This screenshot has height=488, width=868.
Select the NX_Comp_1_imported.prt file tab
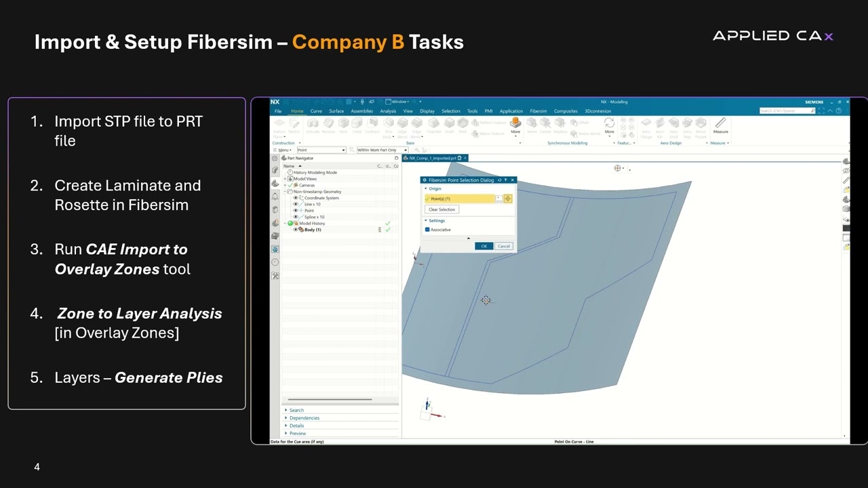[x=435, y=158]
